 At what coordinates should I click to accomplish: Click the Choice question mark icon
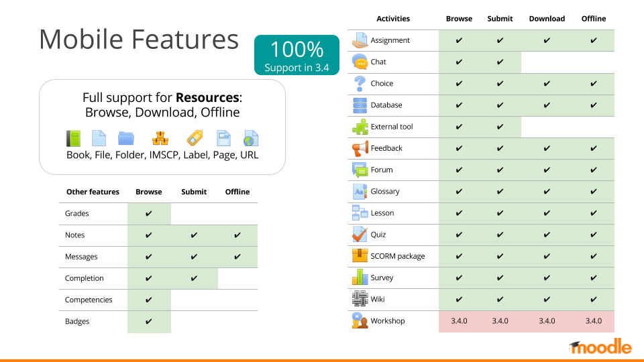tap(360, 83)
